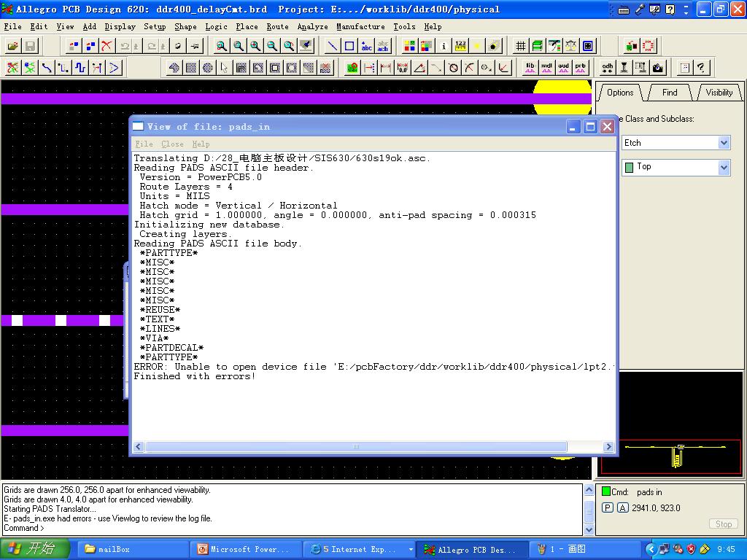Expand Internet Explorer taskbar group arrow

(411, 550)
